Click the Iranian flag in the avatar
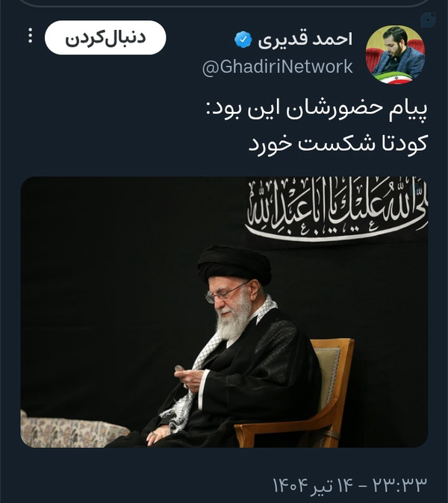This screenshot has width=448, height=503. click(396, 78)
